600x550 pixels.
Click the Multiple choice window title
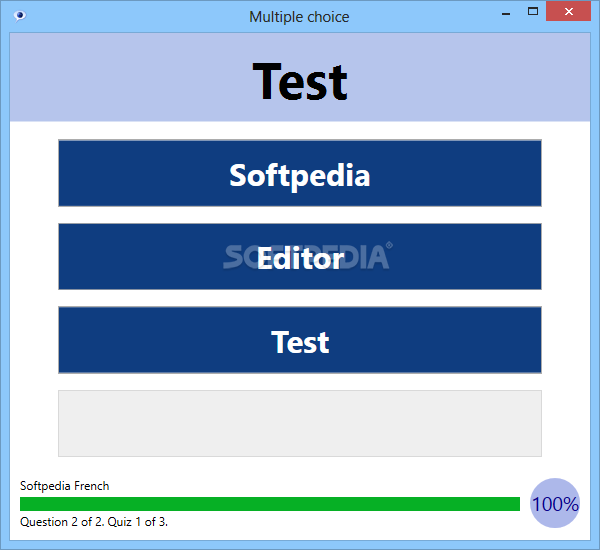(x=299, y=17)
